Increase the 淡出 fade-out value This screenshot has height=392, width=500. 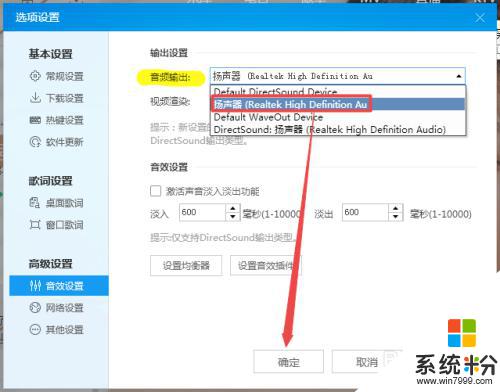pyautogui.click(x=395, y=208)
